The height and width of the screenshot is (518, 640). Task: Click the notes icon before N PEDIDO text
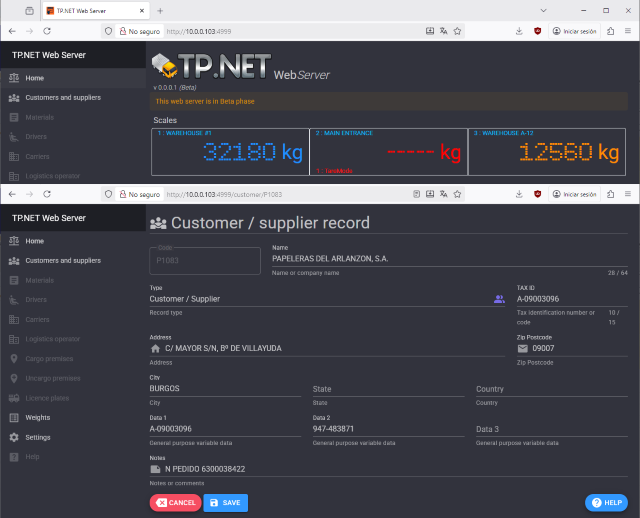[x=155, y=468]
